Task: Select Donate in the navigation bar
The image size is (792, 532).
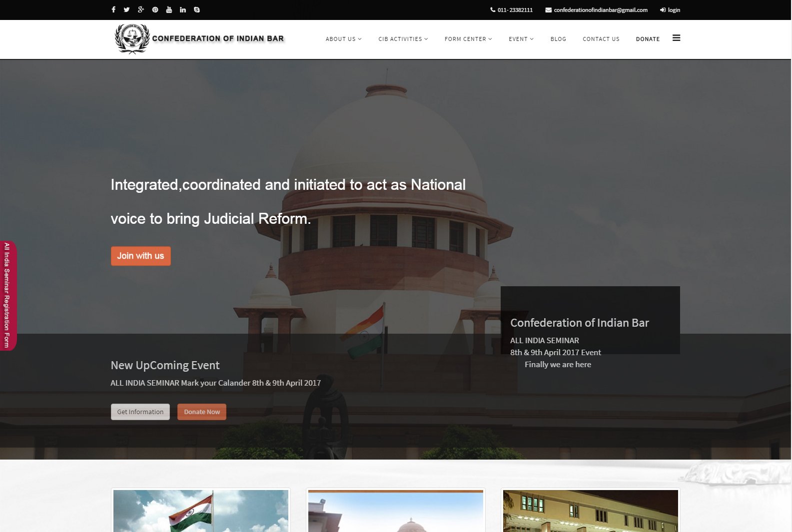Action: click(648, 39)
